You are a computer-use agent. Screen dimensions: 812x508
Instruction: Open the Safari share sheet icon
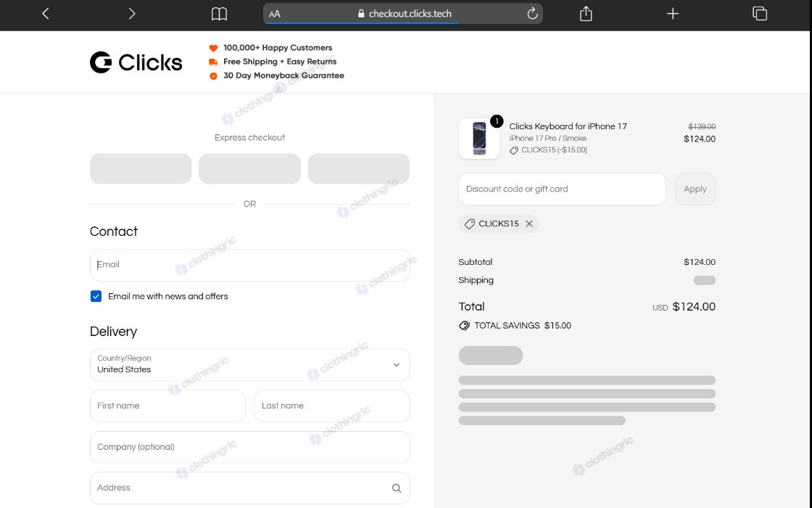(x=586, y=14)
